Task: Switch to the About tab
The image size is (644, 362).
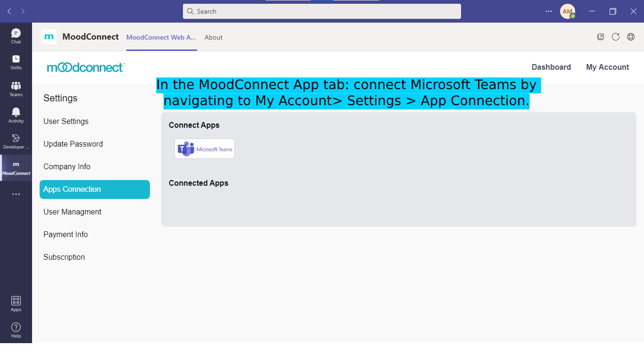Action: [x=214, y=37]
